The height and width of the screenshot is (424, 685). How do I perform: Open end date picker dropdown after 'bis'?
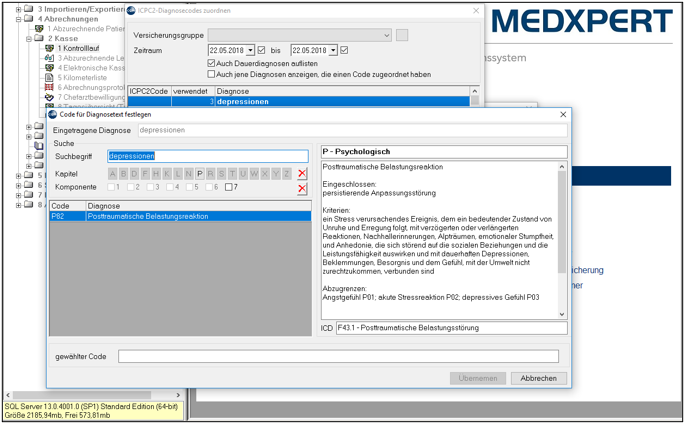(333, 50)
